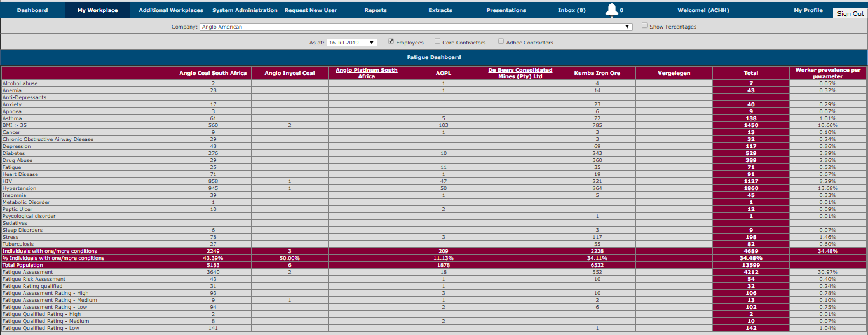This screenshot has height=335, width=868.
Task: Open the Inbox (0) menu
Action: (x=572, y=10)
